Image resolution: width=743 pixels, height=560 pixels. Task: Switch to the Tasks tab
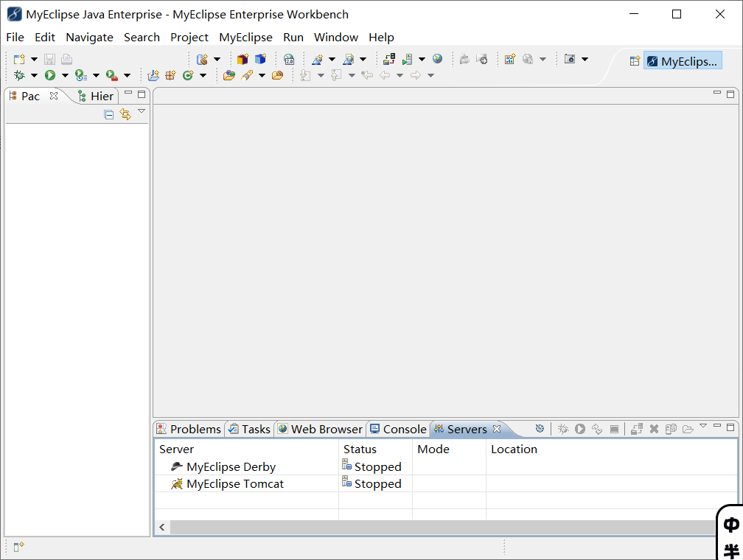(249, 430)
